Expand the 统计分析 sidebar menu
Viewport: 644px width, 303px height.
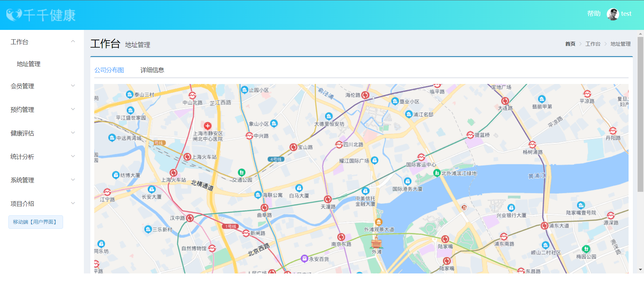(42, 157)
